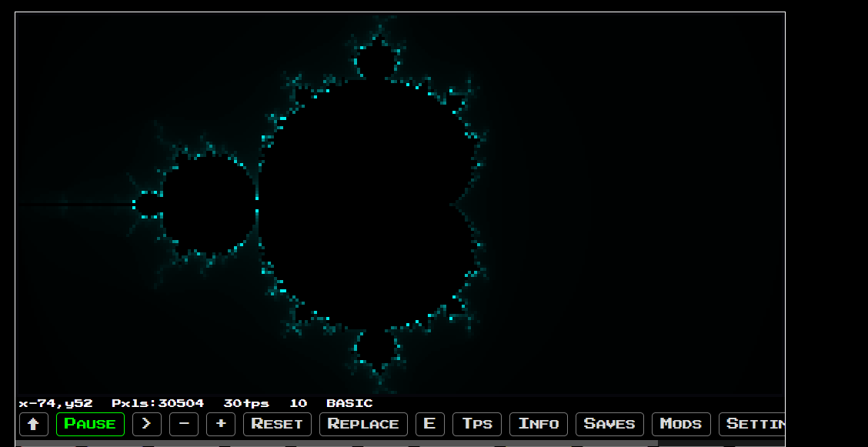This screenshot has height=447, width=868.
Task: Unpause the simulation via the green Pause toggle
Action: click(x=90, y=424)
